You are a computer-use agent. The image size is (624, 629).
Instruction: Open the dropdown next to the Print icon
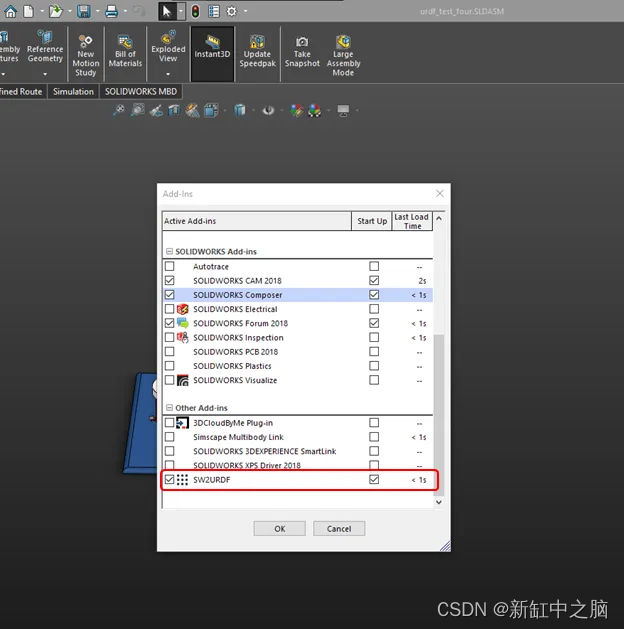coord(125,11)
